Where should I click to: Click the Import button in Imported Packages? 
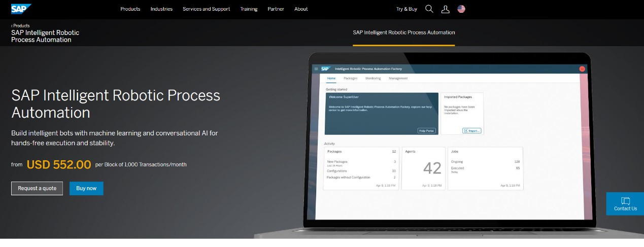pyautogui.click(x=472, y=130)
